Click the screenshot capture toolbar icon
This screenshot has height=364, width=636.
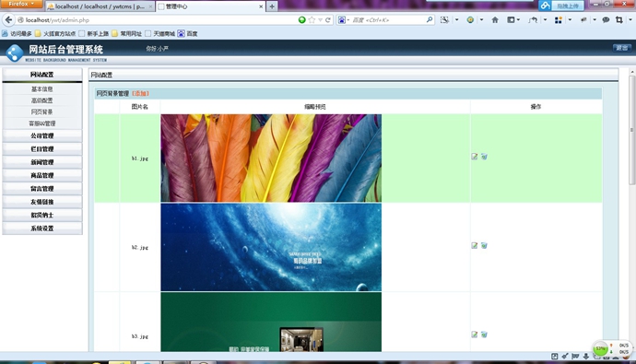point(444,19)
